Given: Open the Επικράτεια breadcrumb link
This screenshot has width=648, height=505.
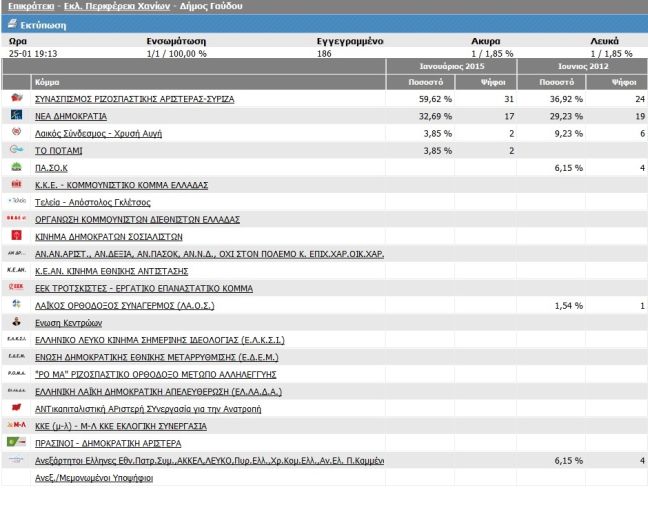Looking at the screenshot, I should [x=26, y=7].
